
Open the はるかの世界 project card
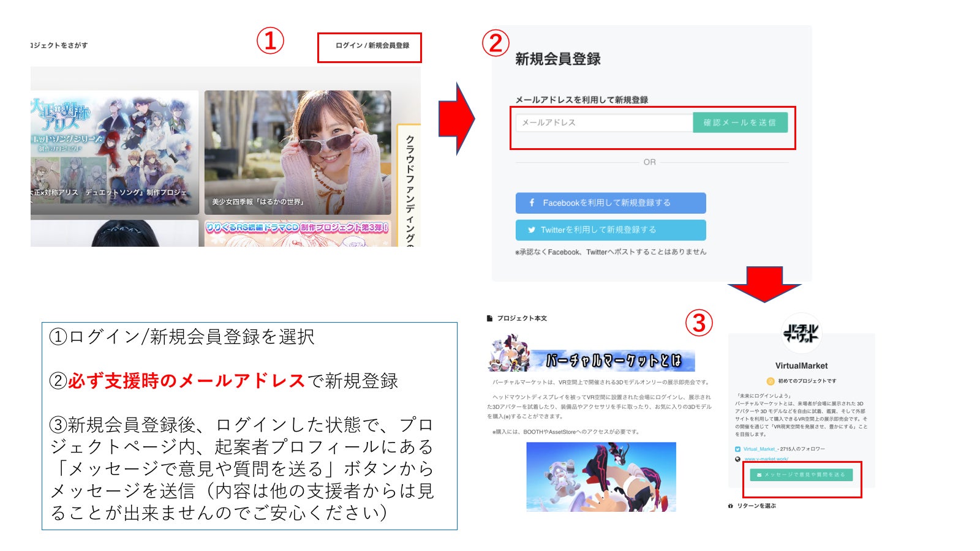click(x=298, y=152)
